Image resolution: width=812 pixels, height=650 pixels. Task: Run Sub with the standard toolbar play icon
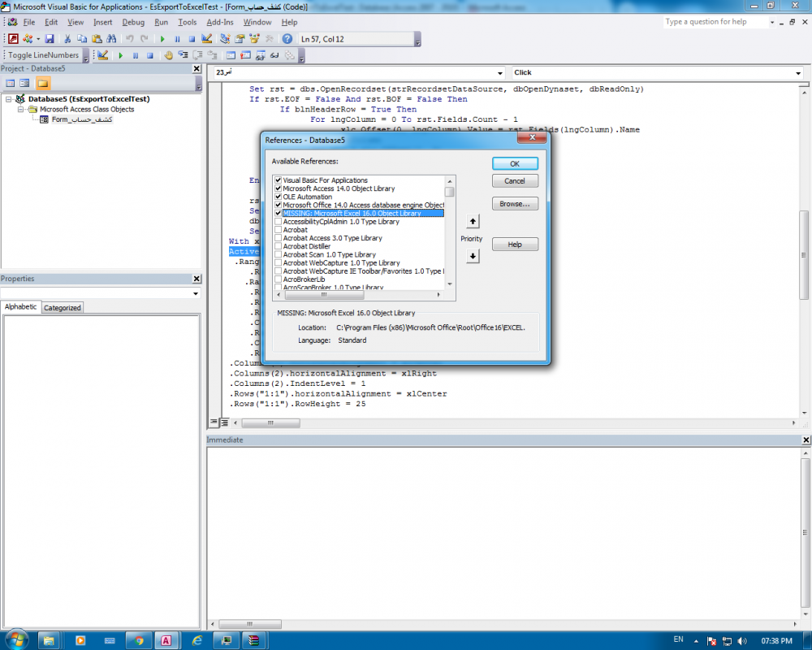point(162,39)
